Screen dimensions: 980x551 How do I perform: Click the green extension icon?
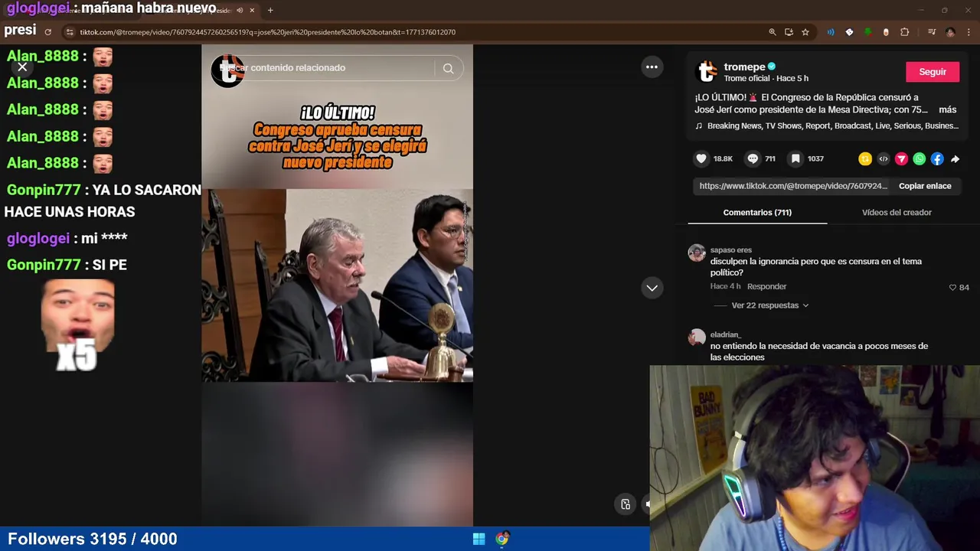click(x=867, y=32)
